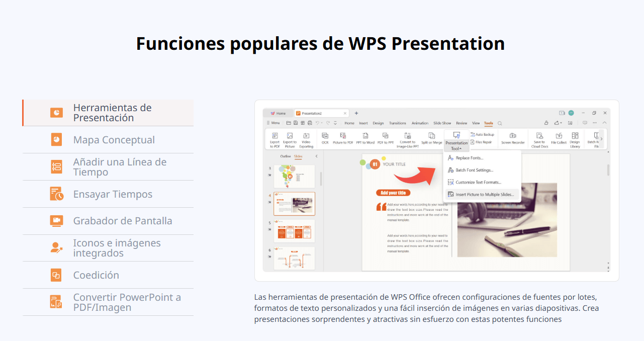The height and width of the screenshot is (341, 644).
Task: Select the Tools ribbon tab
Action: click(x=489, y=123)
